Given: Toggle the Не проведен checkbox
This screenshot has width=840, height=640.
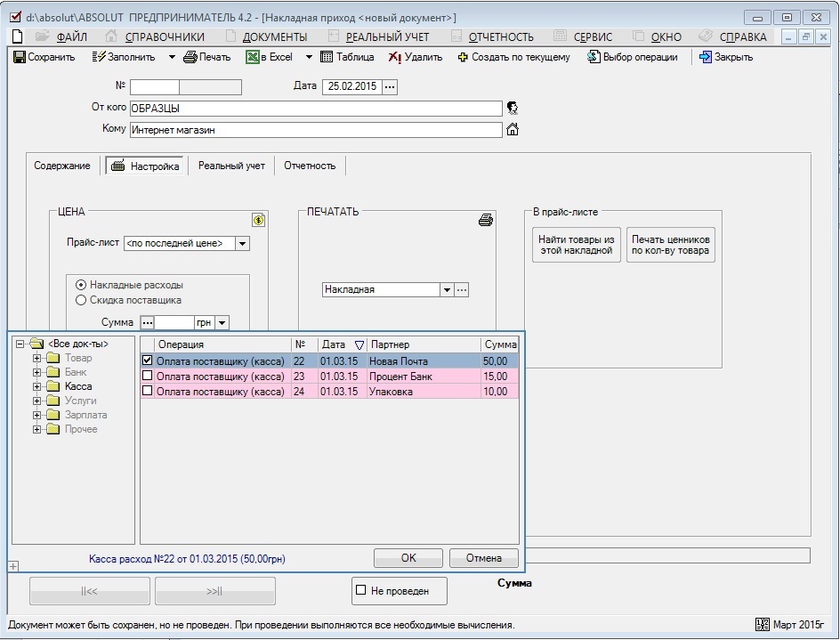Looking at the screenshot, I should 361,590.
